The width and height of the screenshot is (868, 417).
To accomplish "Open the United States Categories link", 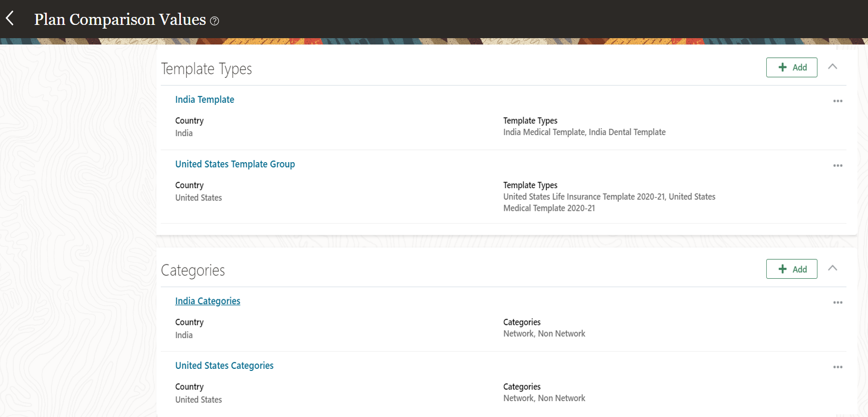I will pyautogui.click(x=224, y=366).
